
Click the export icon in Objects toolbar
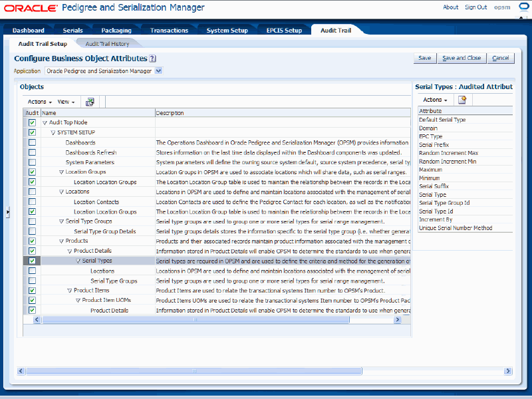(90, 102)
